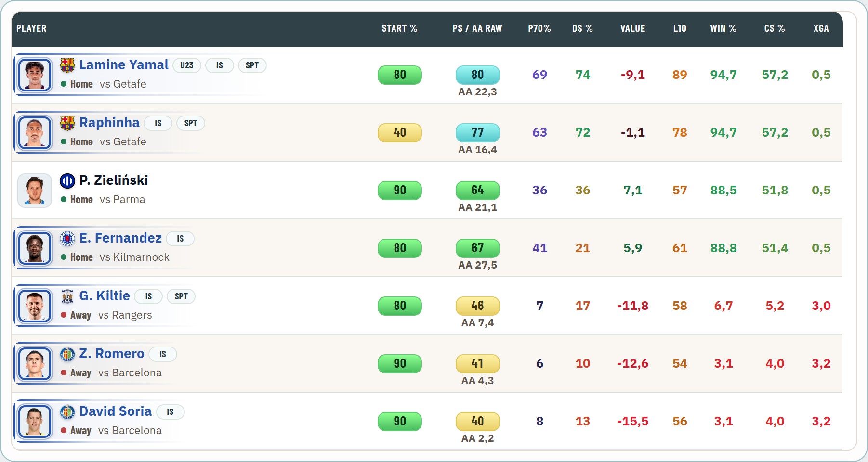The image size is (868, 462).
Task: Sort by DS % column header
Action: pos(582,28)
